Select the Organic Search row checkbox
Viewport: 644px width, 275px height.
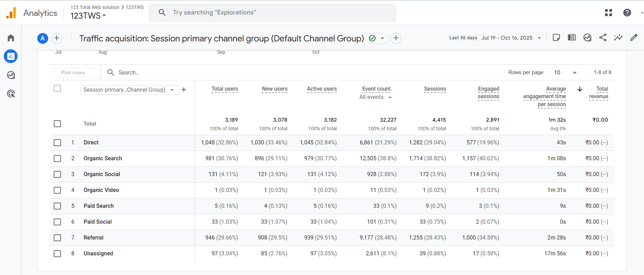coord(58,159)
